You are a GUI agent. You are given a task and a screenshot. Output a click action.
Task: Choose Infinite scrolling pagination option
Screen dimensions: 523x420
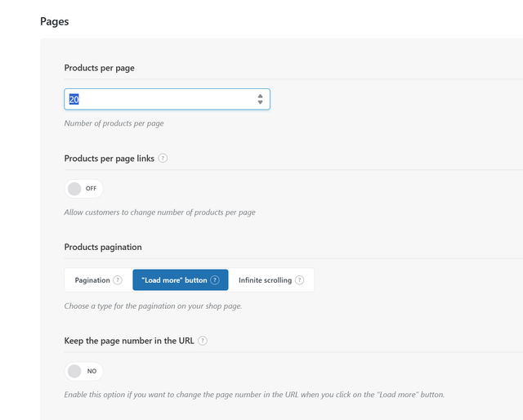click(x=271, y=280)
